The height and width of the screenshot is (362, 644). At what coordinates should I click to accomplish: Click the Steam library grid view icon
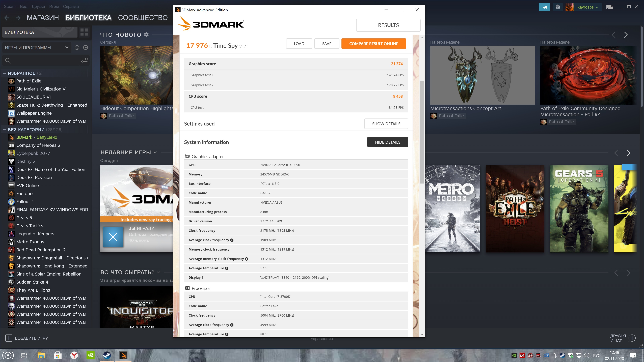pos(84,32)
